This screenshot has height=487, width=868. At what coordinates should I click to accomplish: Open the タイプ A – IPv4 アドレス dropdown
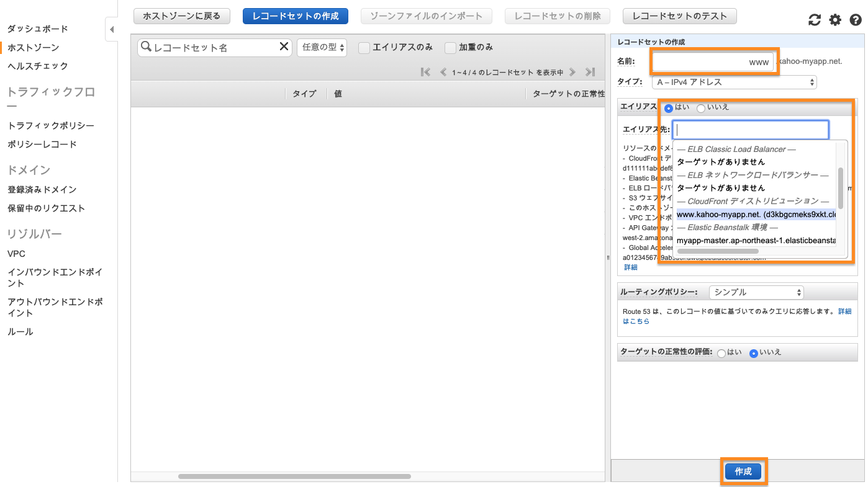[x=734, y=82]
